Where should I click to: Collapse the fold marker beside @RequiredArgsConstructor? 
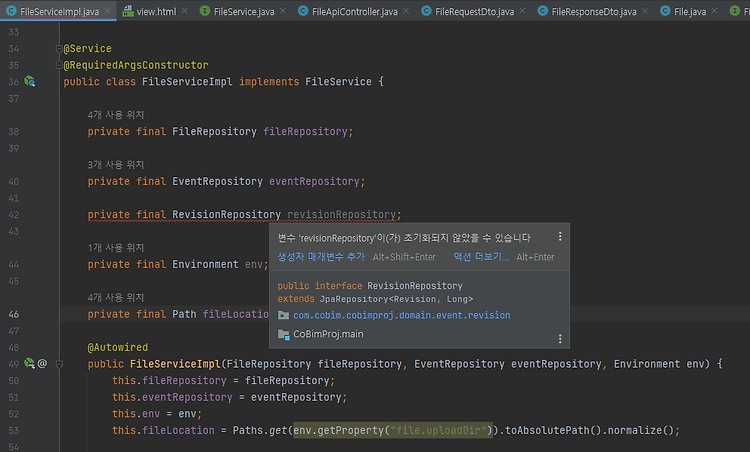click(59, 65)
